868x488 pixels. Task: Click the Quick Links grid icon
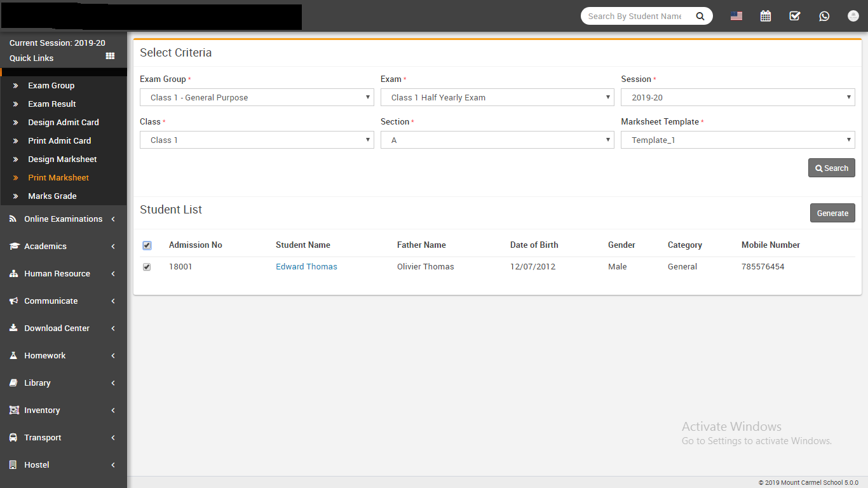pos(110,57)
